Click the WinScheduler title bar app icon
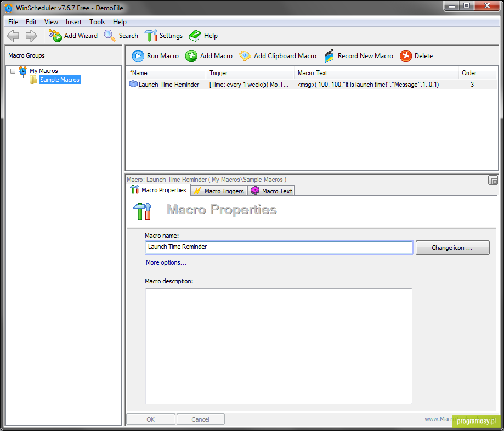The image size is (504, 431). (9, 8)
